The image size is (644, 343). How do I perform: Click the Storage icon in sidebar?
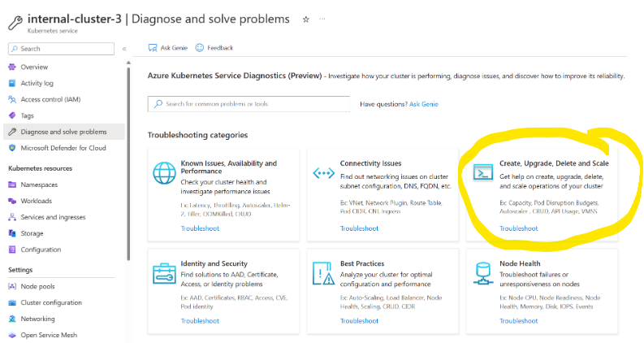(x=12, y=233)
